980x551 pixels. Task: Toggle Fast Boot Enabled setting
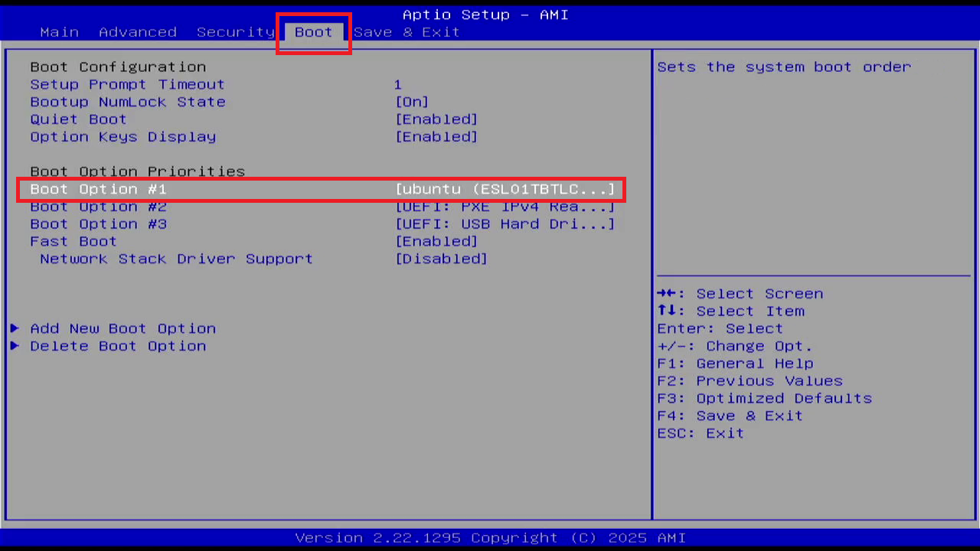click(436, 241)
